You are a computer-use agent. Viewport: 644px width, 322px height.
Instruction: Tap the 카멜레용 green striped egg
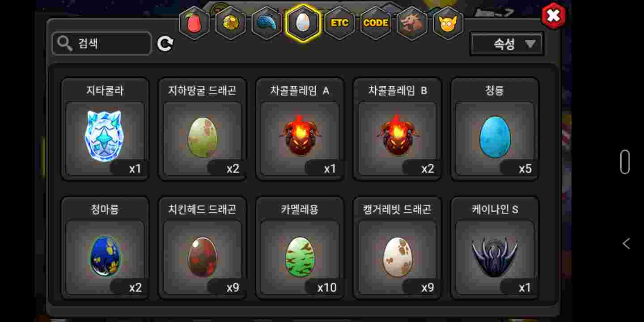(300, 248)
